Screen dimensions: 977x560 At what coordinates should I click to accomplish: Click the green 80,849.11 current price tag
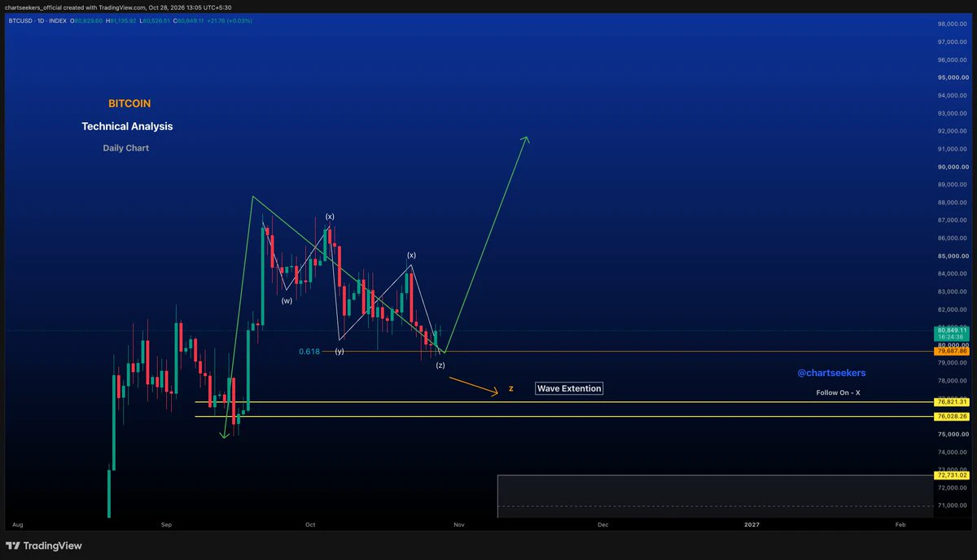(952, 330)
